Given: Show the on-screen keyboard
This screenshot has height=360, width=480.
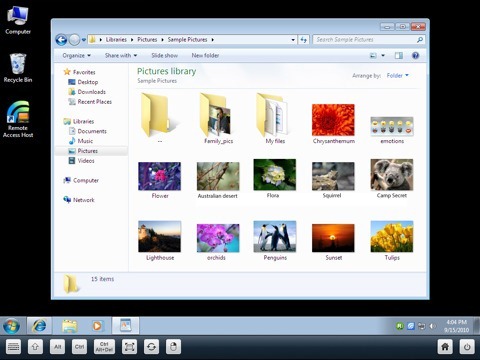Looking at the screenshot, I should [13, 347].
